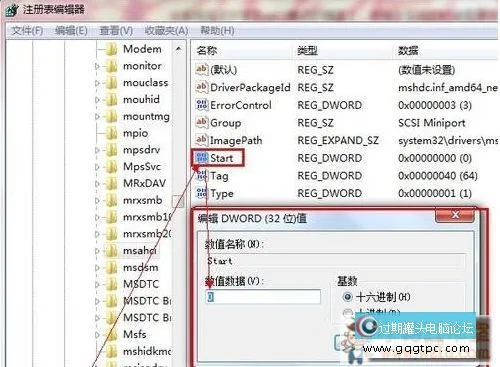Select the monitor folder icon
This screenshot has height=367, width=500.
coord(112,66)
